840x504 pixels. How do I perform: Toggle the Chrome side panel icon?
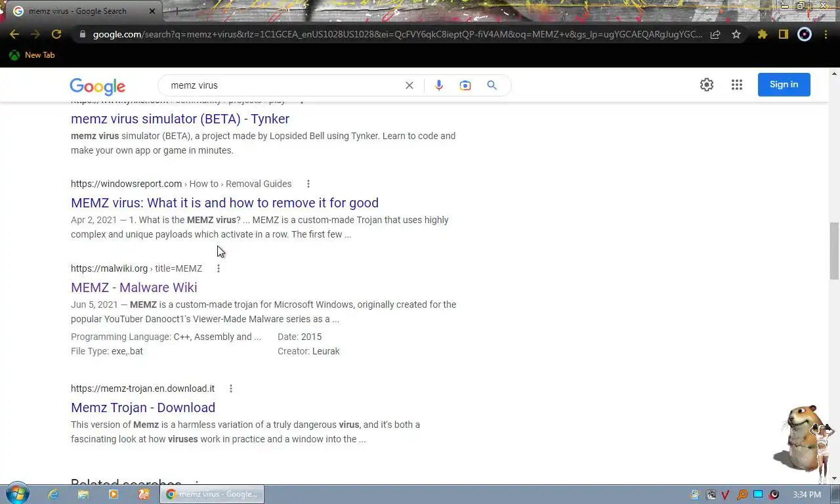click(783, 34)
